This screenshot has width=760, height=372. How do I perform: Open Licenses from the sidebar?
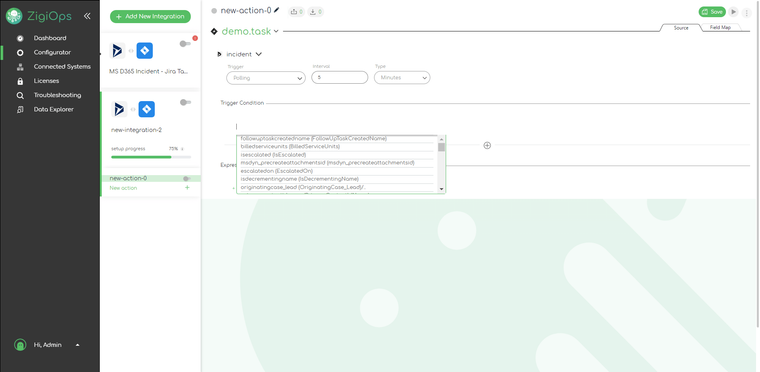[x=46, y=81]
